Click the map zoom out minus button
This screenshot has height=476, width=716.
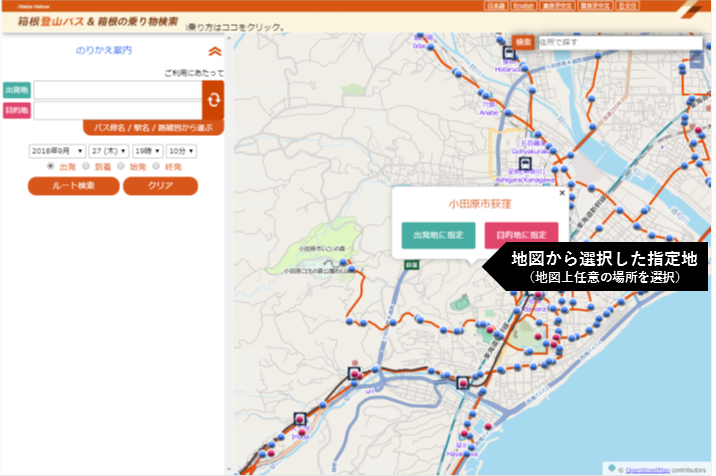pyautogui.click(x=696, y=62)
